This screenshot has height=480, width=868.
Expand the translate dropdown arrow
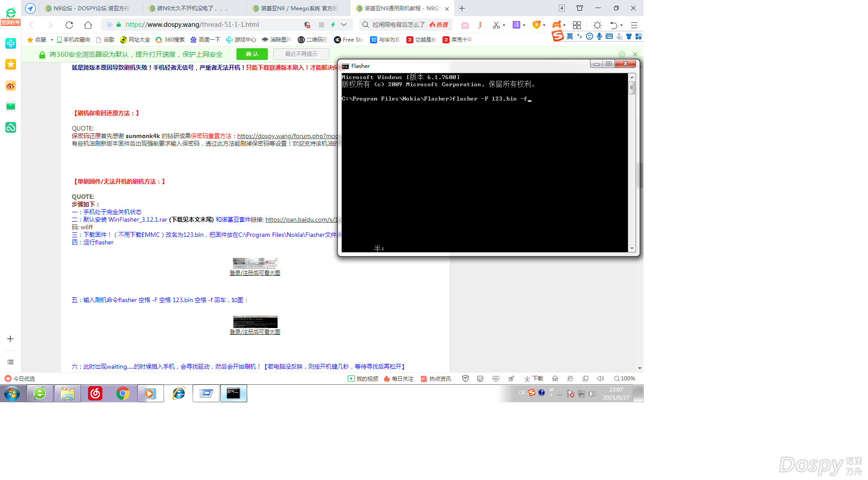524,25
